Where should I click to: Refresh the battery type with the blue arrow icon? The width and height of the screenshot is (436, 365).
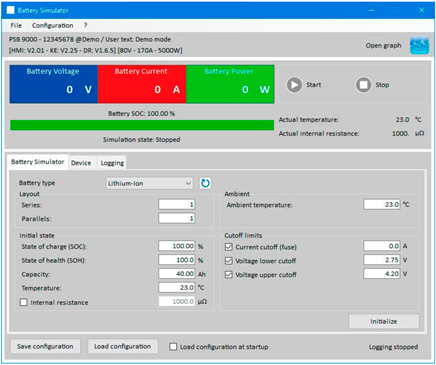(x=205, y=183)
